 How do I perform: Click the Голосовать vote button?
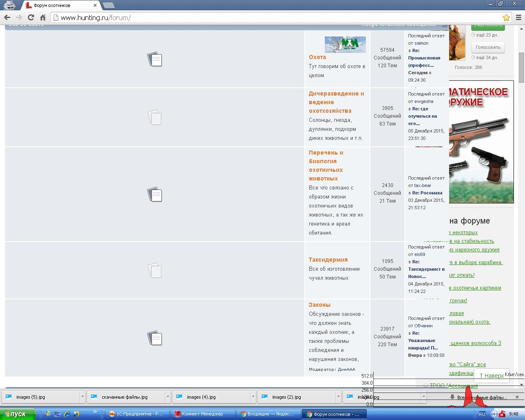488,47
